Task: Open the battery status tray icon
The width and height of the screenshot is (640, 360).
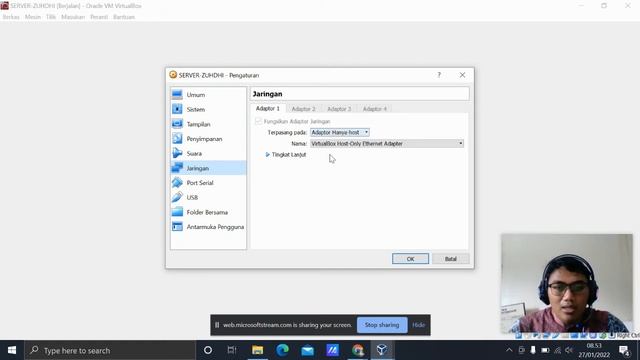Action: click(545, 350)
